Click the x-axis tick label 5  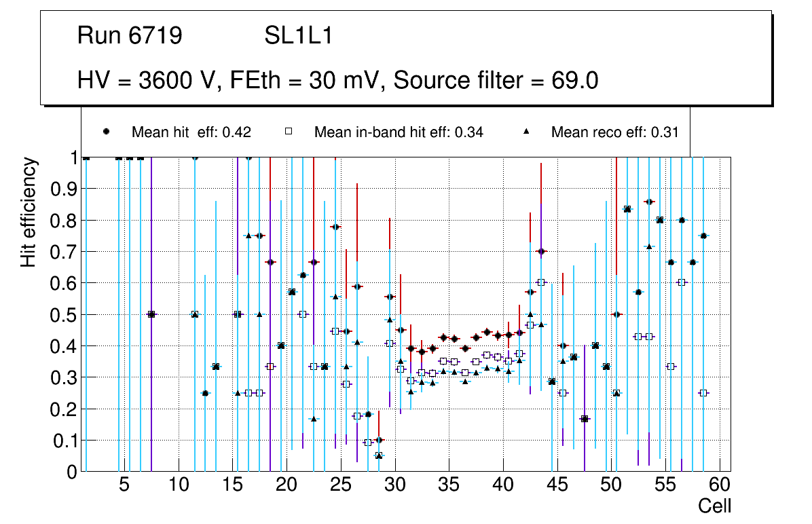click(x=124, y=485)
